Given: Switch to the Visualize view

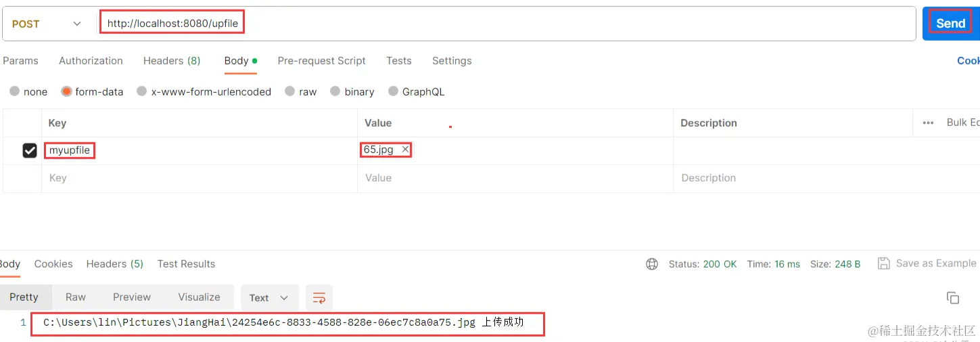Looking at the screenshot, I should 199,297.
